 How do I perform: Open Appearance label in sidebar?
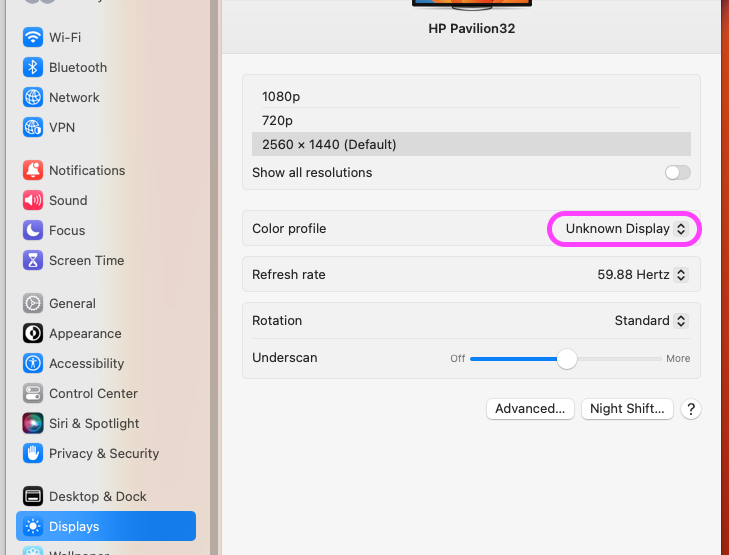[85, 334]
